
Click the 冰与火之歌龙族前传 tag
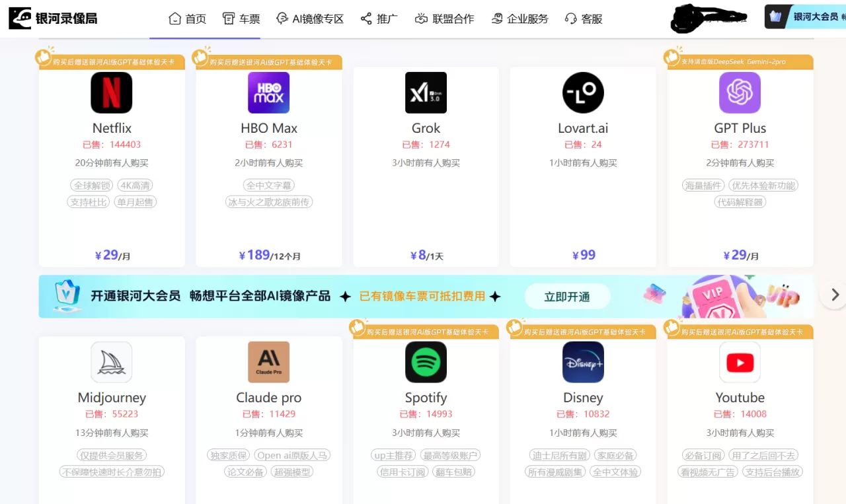[x=269, y=202]
